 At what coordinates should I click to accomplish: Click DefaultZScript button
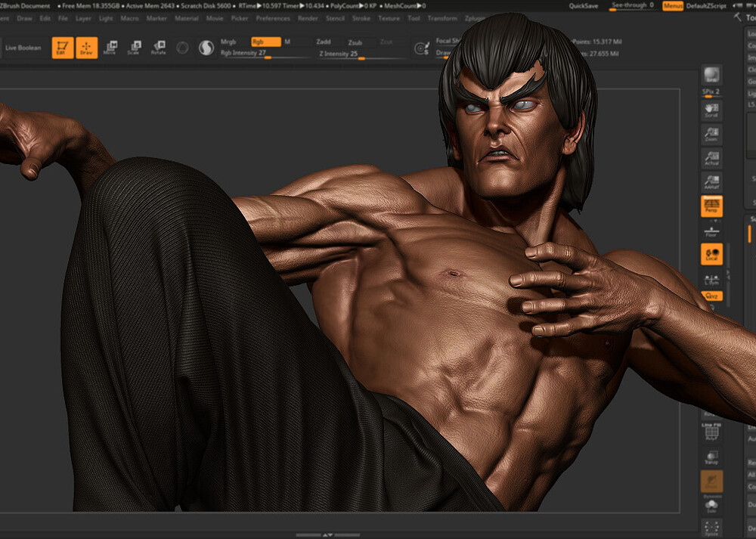[708, 6]
